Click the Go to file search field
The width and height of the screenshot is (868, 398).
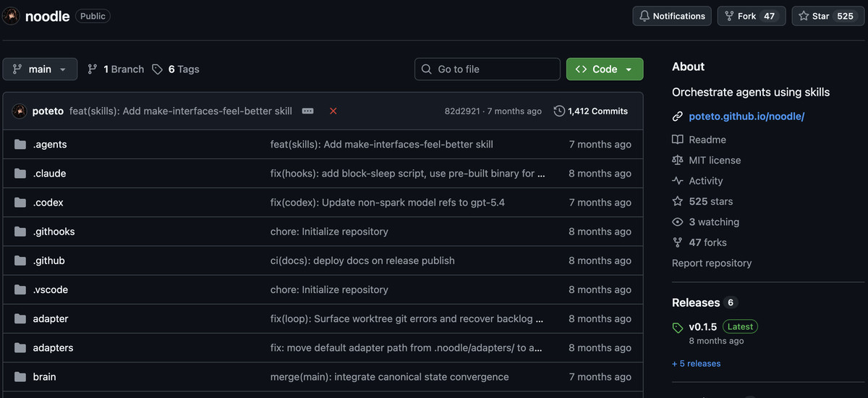click(x=488, y=69)
